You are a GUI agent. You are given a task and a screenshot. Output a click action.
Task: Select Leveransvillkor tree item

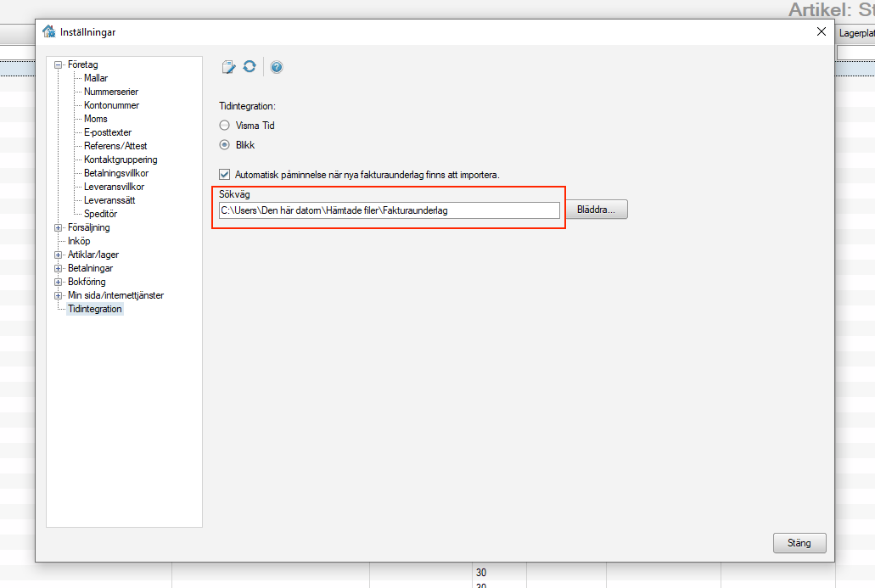point(114,187)
